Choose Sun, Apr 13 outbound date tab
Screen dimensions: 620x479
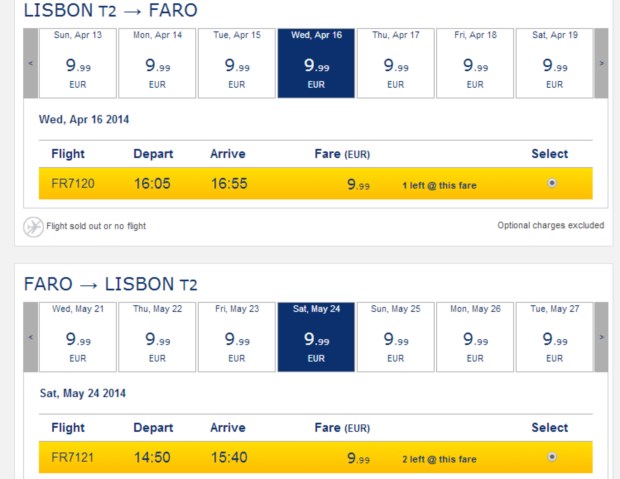click(x=77, y=63)
